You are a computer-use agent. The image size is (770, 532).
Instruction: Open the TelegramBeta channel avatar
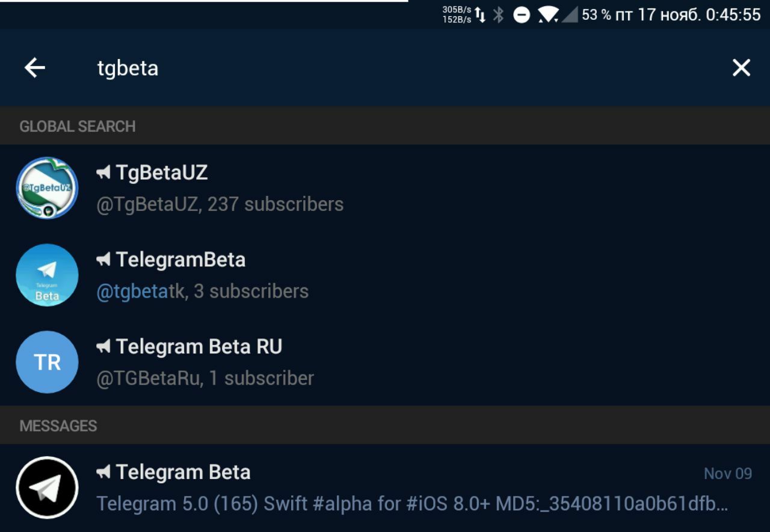pyautogui.click(x=47, y=275)
